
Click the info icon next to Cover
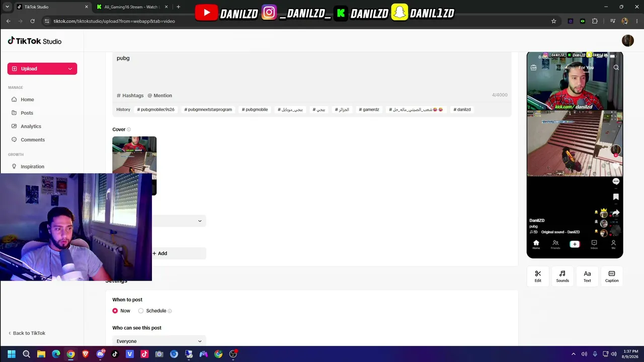[x=129, y=130]
